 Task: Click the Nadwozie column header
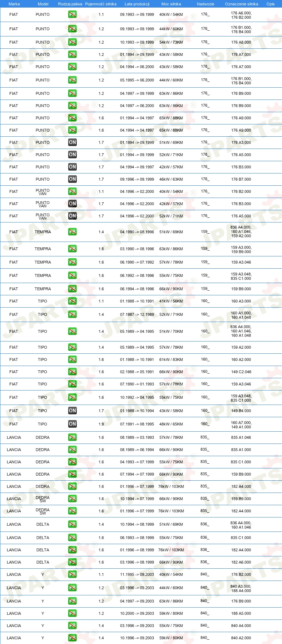click(206, 4)
